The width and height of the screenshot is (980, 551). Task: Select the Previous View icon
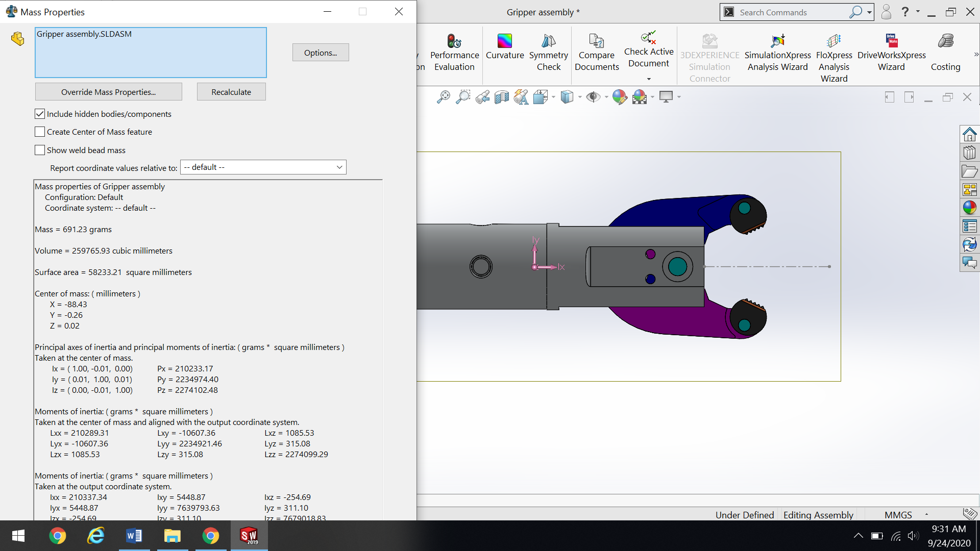tap(482, 97)
